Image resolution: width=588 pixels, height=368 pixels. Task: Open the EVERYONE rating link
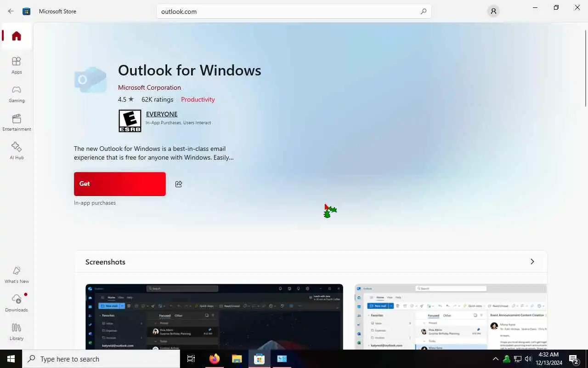tap(162, 114)
